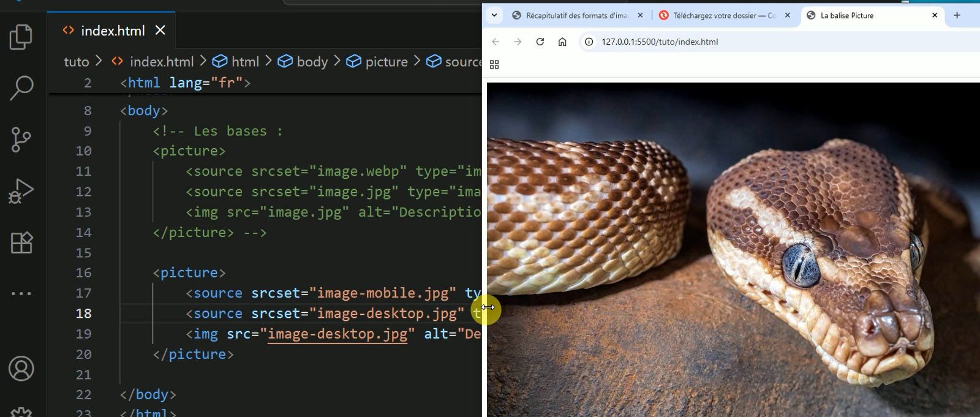Click the <picture> tag on line 10

[x=189, y=151]
